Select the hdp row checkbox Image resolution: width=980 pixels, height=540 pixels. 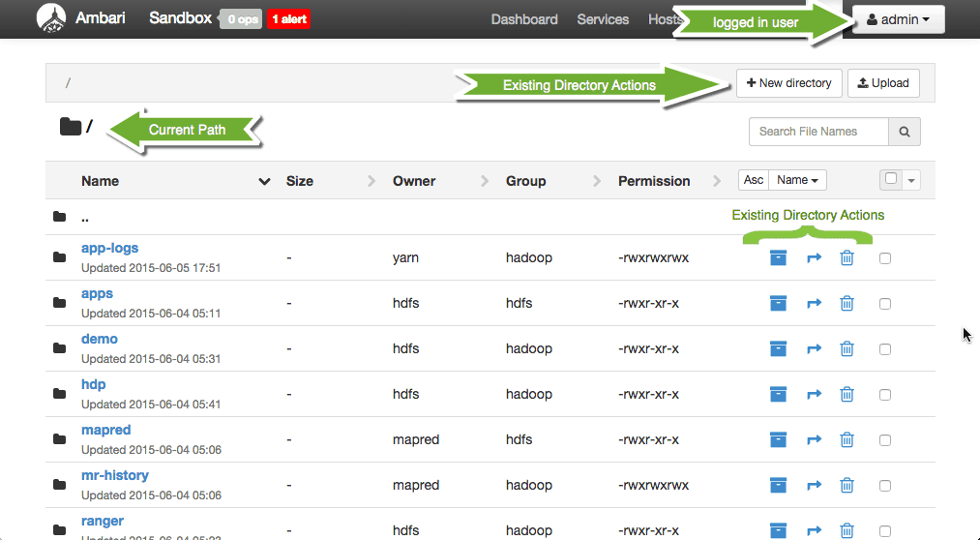click(885, 395)
